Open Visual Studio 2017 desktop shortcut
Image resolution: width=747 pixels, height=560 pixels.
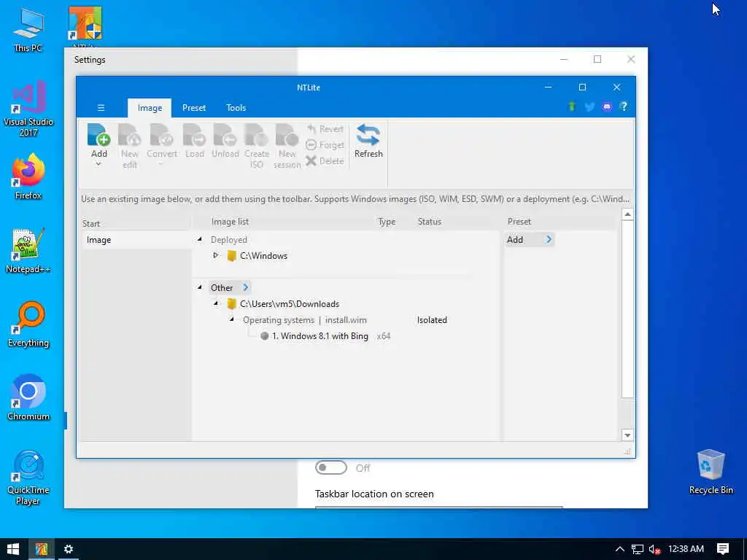[x=28, y=108]
